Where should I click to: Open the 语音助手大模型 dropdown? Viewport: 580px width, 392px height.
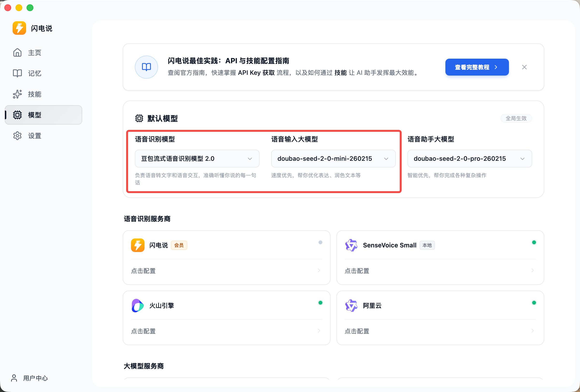point(470,159)
